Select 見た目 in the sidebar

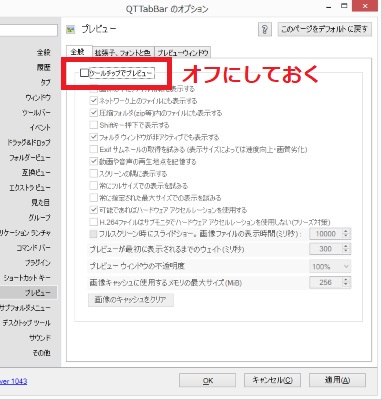point(41,203)
